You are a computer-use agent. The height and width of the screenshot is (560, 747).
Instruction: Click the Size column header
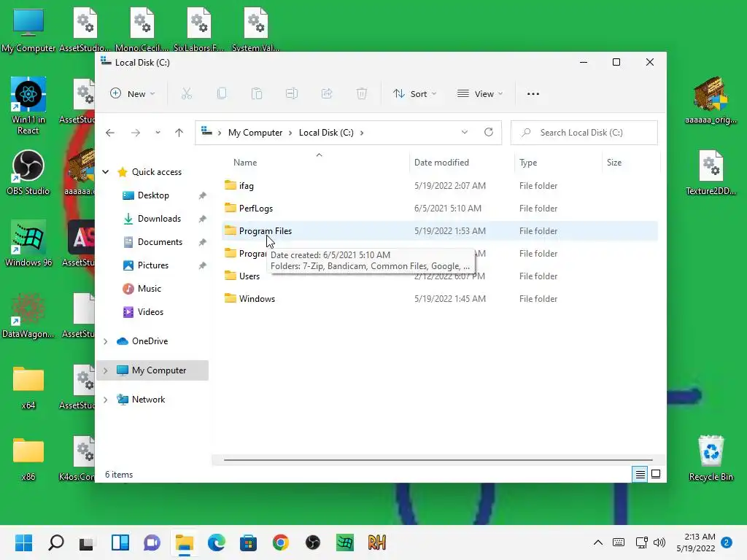[x=614, y=163]
